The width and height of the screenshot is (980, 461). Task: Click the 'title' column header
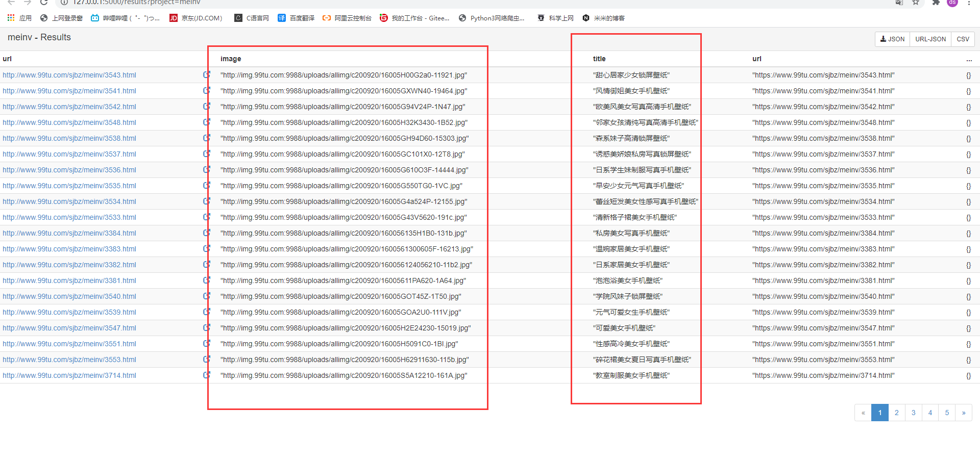click(x=599, y=59)
